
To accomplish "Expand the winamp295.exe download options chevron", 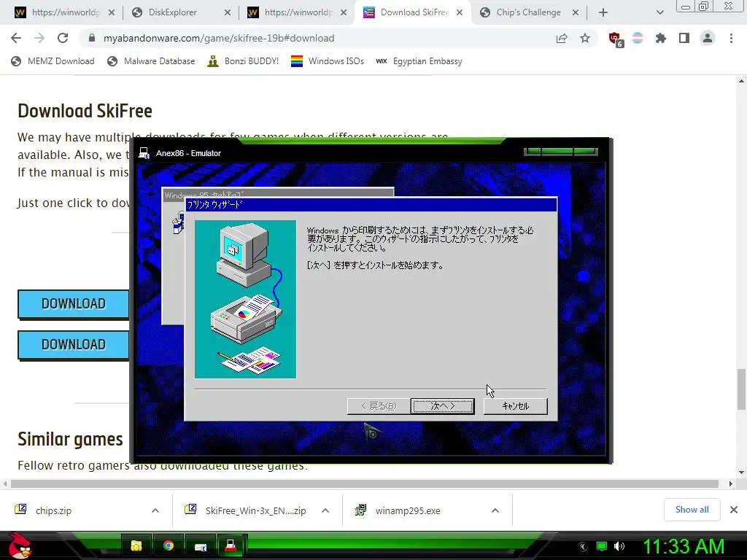I will point(495,510).
